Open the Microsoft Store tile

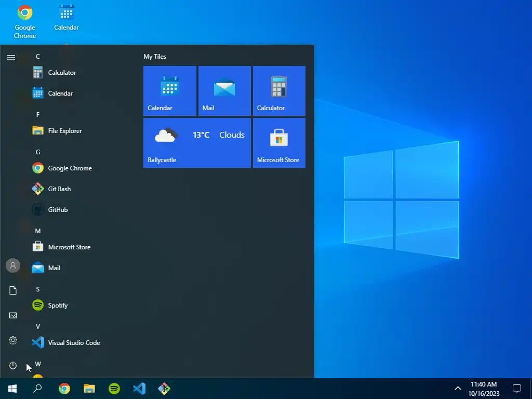pos(279,143)
